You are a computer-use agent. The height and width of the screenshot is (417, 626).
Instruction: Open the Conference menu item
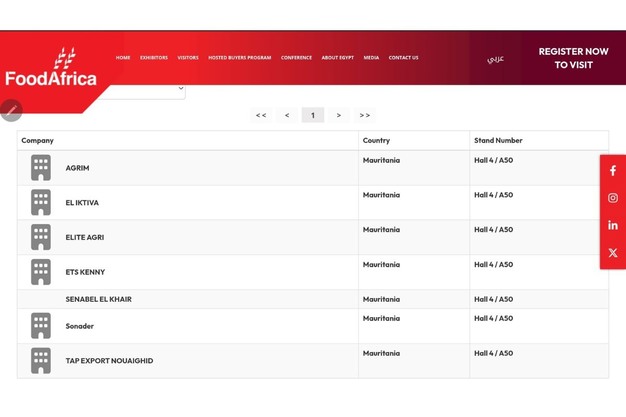296,58
